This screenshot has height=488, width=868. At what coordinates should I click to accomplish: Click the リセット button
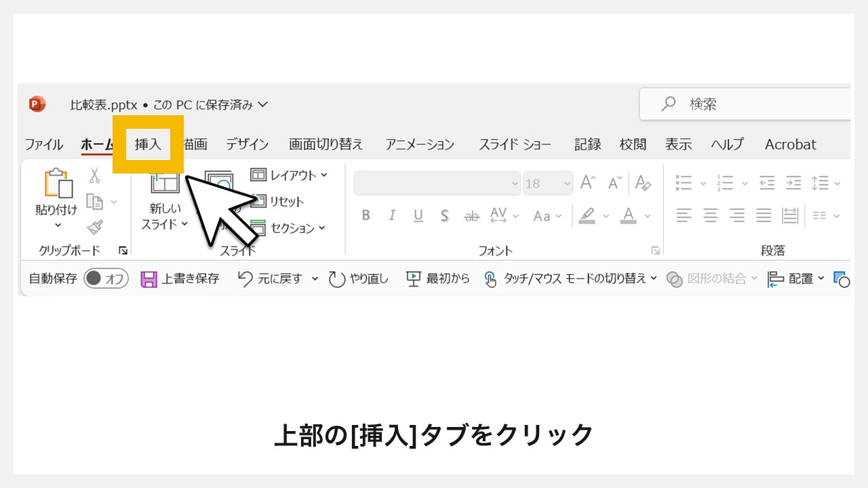tap(282, 201)
